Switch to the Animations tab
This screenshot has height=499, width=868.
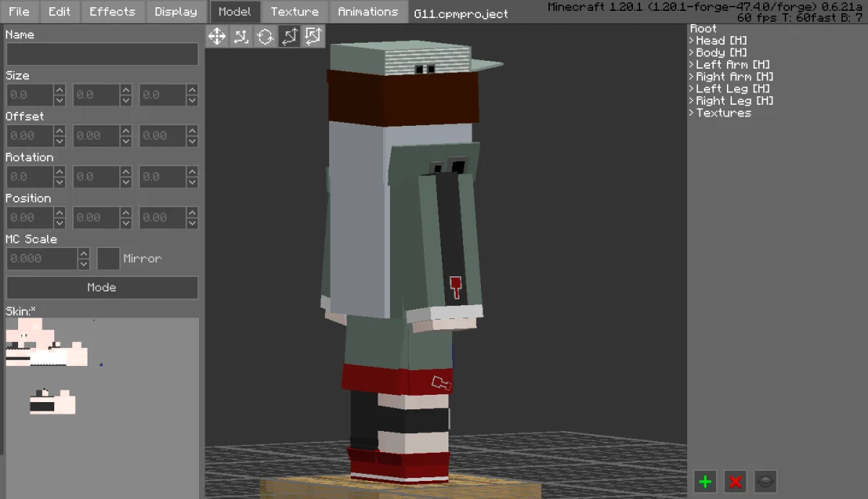pyautogui.click(x=367, y=12)
